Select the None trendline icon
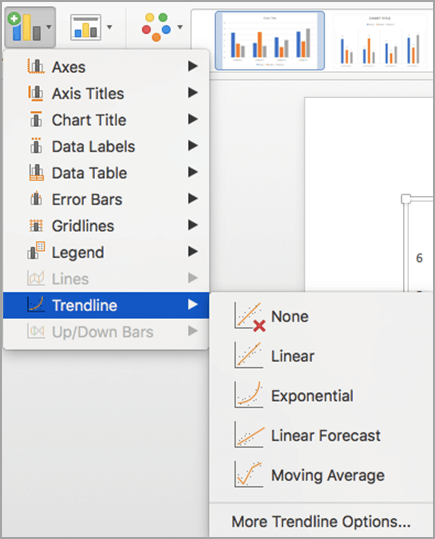435x539 pixels. pyautogui.click(x=250, y=317)
